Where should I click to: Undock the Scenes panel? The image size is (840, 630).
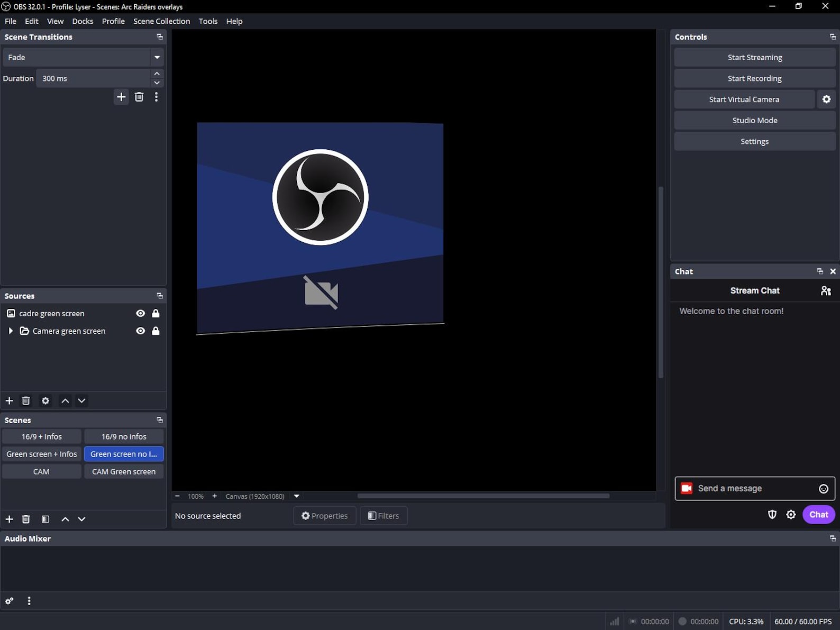coord(160,420)
